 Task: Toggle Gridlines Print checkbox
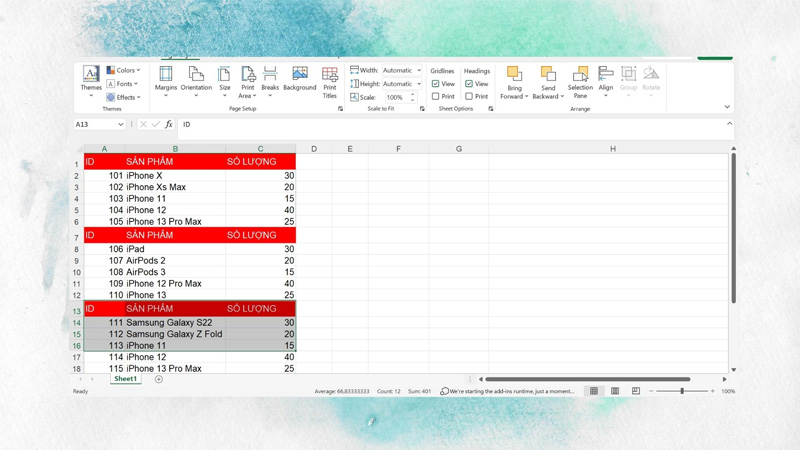point(435,96)
